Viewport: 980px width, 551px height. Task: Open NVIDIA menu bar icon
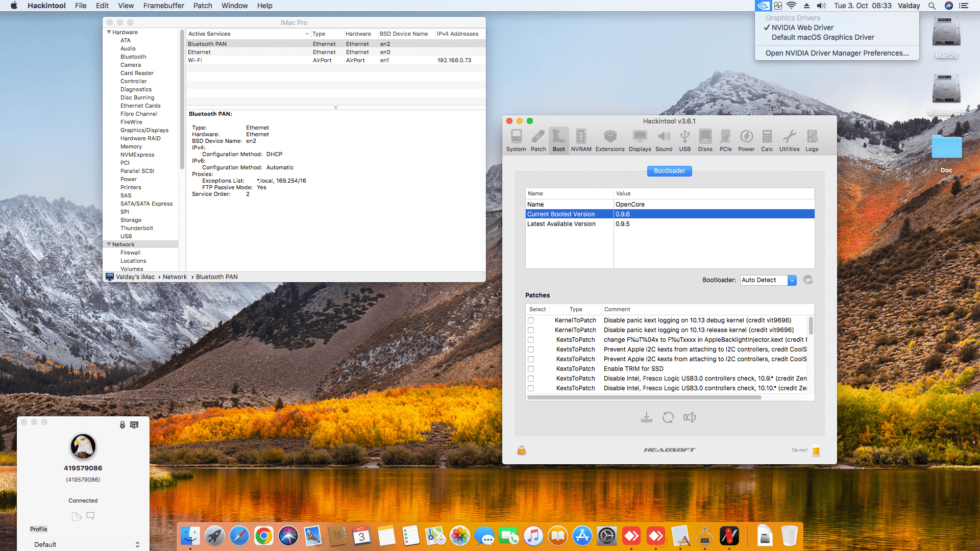coord(763,6)
